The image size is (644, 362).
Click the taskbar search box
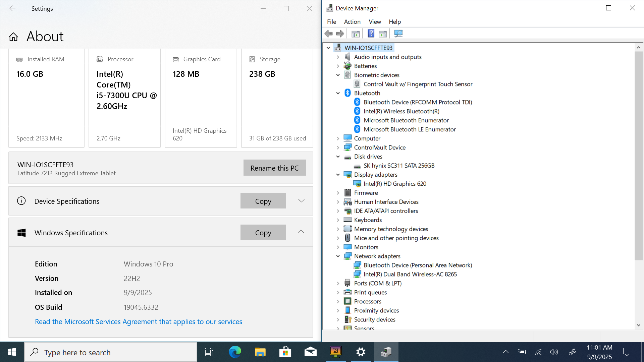point(111,352)
